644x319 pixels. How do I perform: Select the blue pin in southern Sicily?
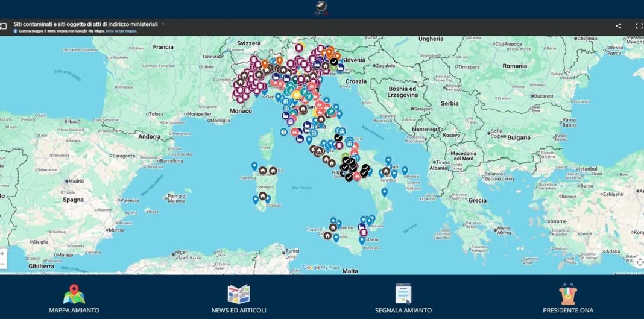pos(336,238)
